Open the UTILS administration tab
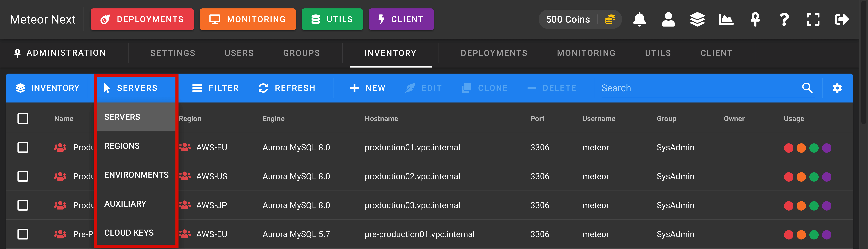 [658, 53]
